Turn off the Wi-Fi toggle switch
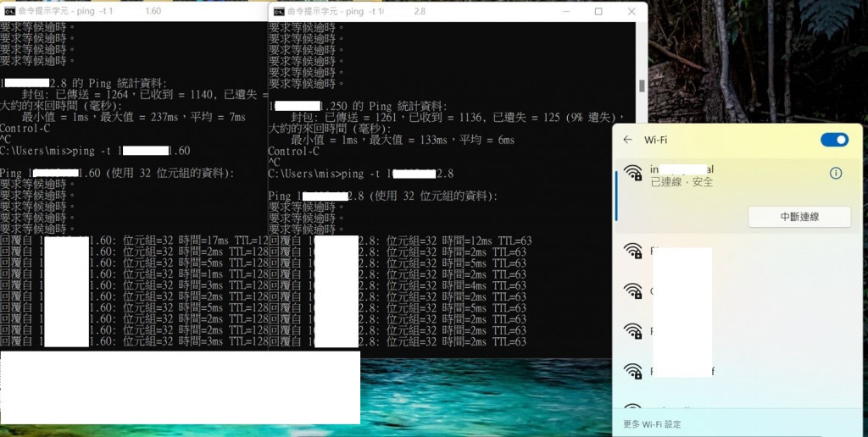The image size is (868, 437). point(834,140)
